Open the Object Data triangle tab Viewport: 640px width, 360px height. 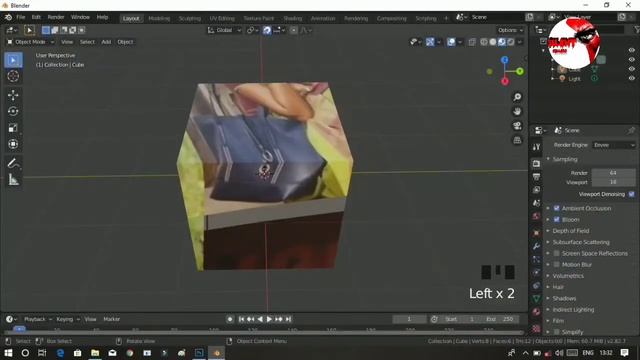click(536, 299)
